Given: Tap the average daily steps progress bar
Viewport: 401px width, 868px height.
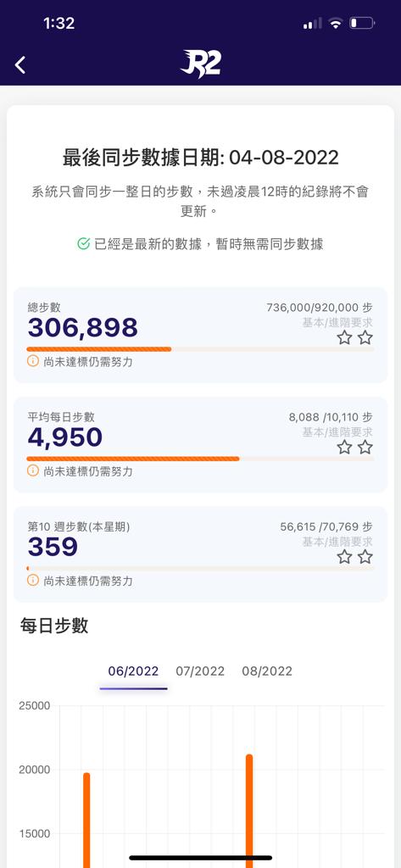Looking at the screenshot, I should click(x=200, y=459).
